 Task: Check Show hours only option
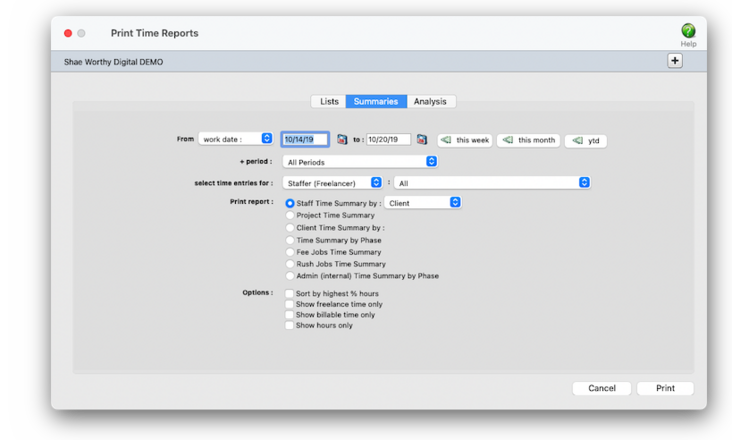(x=289, y=325)
